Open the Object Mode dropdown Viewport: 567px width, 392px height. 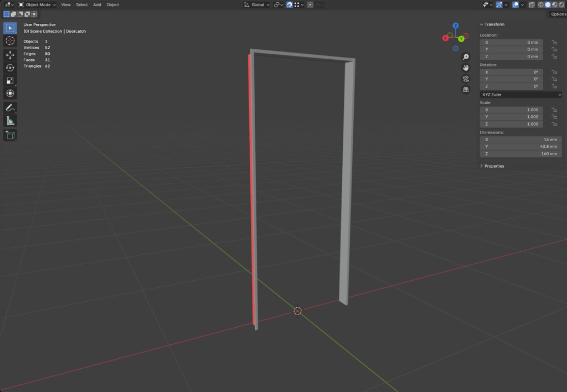37,4
